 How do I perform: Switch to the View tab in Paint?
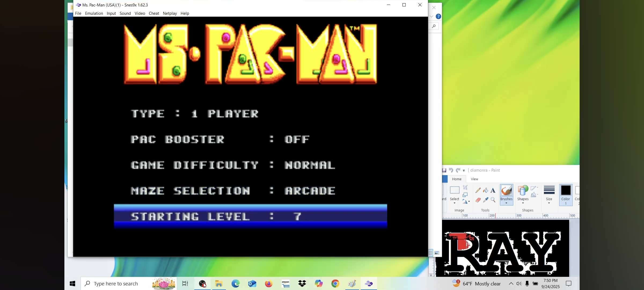[474, 179]
